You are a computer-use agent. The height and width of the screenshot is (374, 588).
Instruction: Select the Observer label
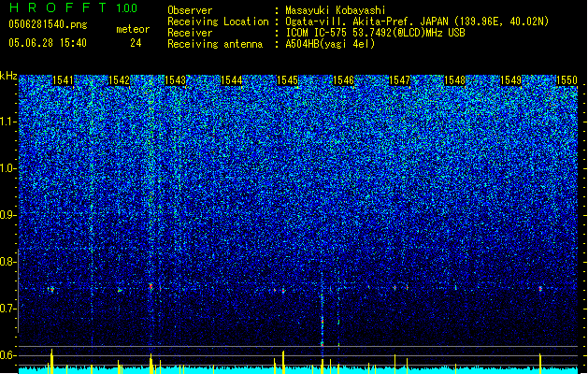click(x=190, y=10)
